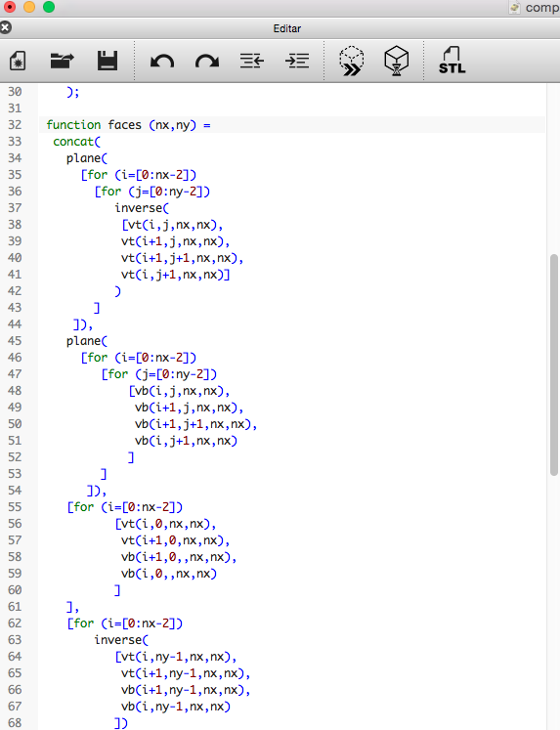
Task: Click "[for (i=[0:nx-2])" on line 55
Action: 125,507
